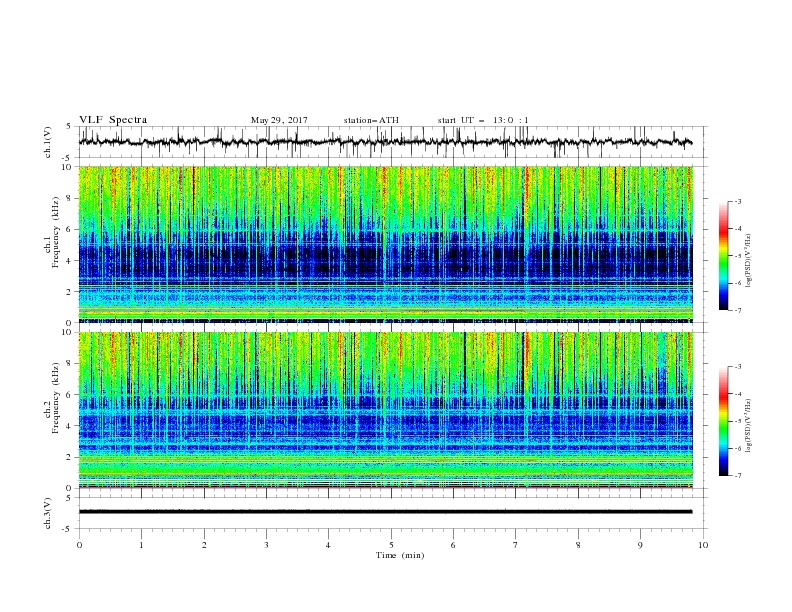The image size is (792, 612).
Task: Click the "9" minute tick label on time axis
Action: click(640, 545)
